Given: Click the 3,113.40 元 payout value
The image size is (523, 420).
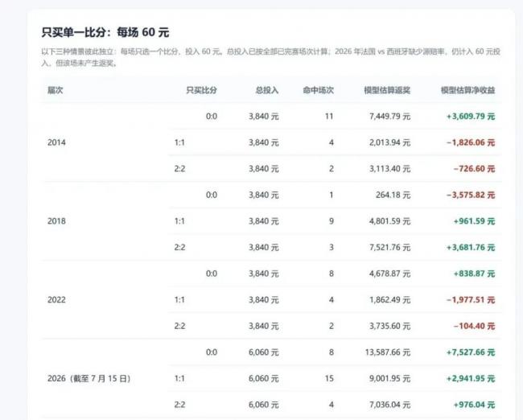Looking at the screenshot, I should 389,169.
